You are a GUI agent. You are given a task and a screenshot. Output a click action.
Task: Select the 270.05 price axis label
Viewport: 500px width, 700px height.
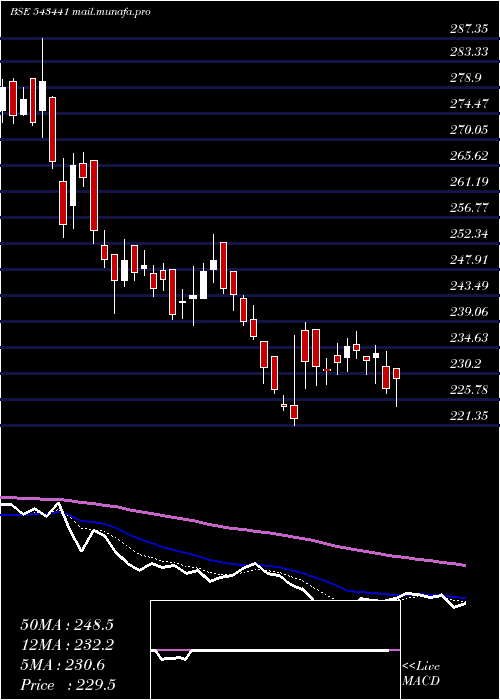(469, 130)
